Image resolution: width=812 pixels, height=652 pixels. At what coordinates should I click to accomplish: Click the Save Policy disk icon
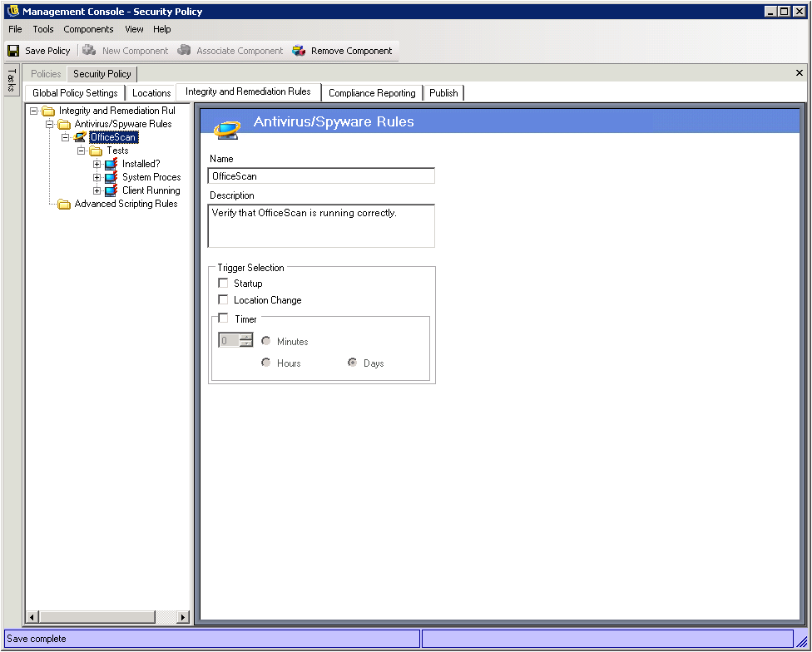13,51
